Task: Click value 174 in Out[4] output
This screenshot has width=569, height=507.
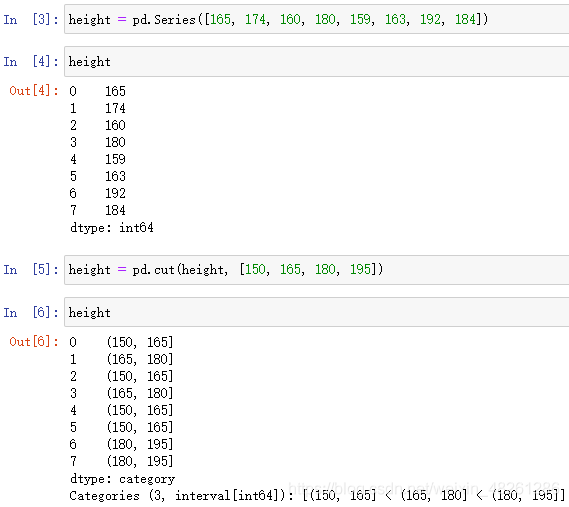Action: [x=115, y=108]
